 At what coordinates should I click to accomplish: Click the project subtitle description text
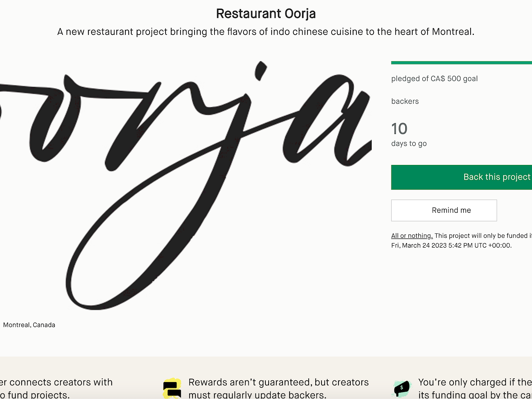[x=266, y=32]
